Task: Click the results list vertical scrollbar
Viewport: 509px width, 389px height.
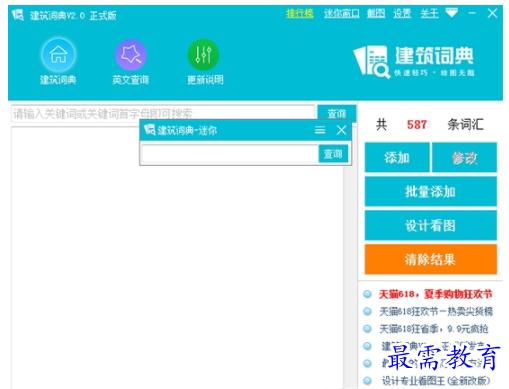Action: (350, 277)
